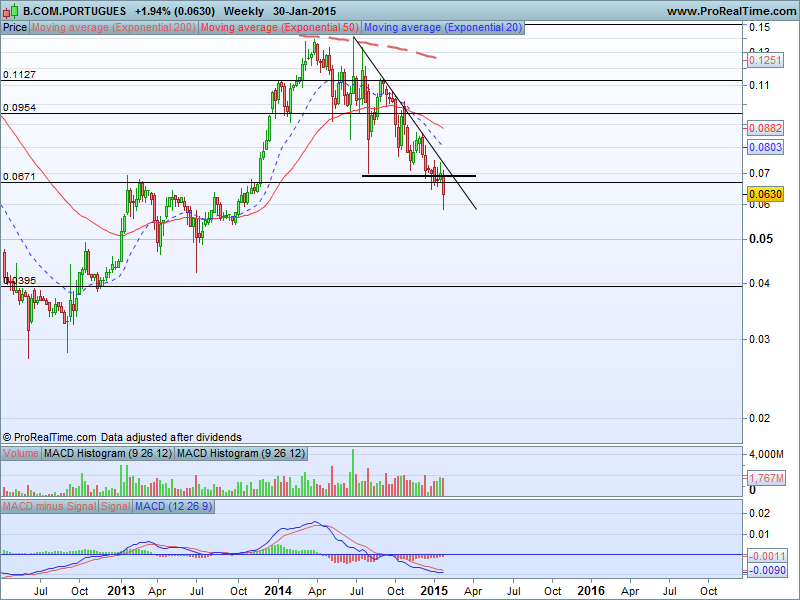This screenshot has width=800, height=600.
Task: Click the 0.0395 horizontal level label
Action: coord(19,280)
